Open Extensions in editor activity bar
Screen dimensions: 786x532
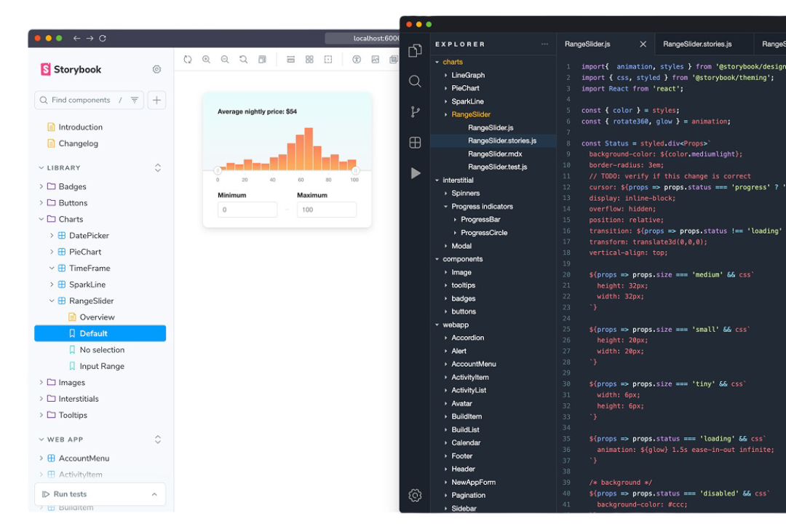(x=415, y=143)
